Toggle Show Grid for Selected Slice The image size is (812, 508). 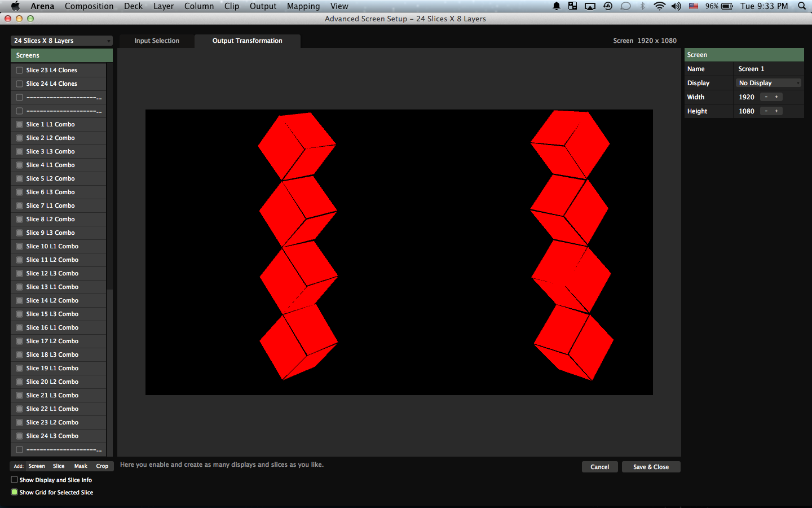(15, 492)
